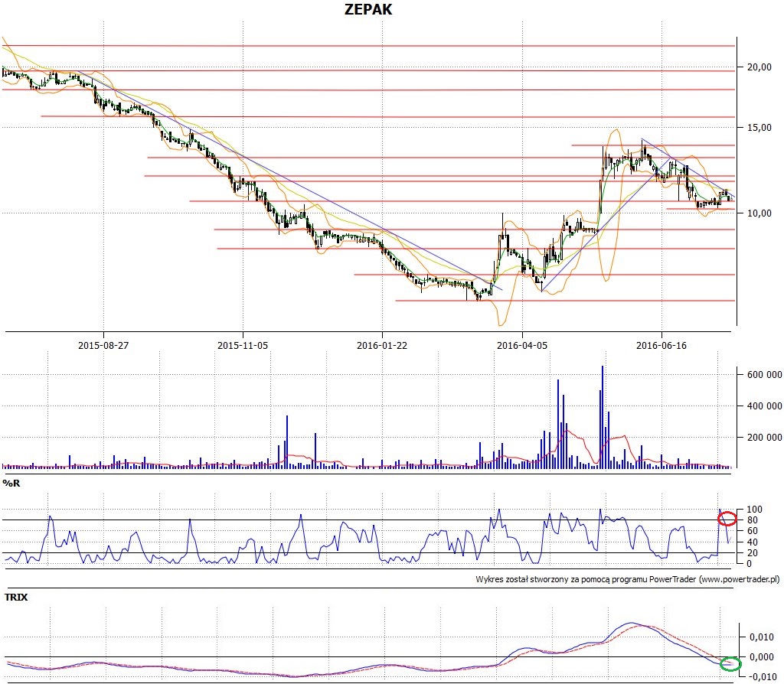This screenshot has width=784, height=684.
Task: Click the 0,010 TRIX axis label
Action: [762, 637]
